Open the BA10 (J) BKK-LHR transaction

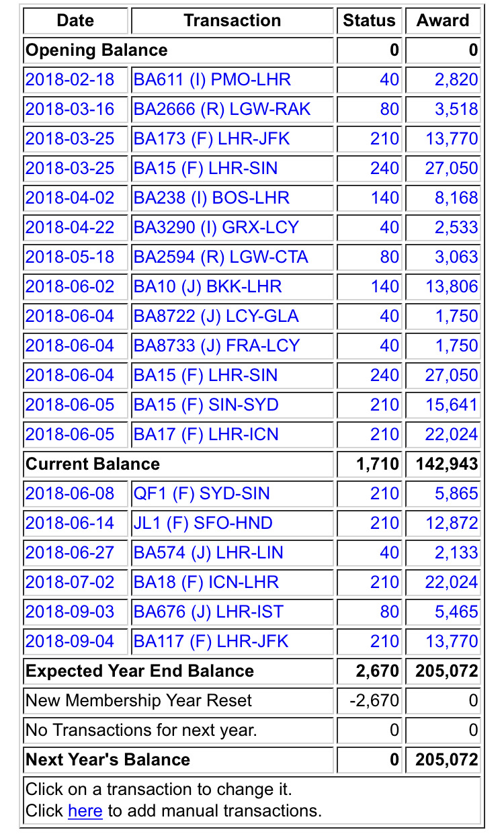[x=208, y=287]
